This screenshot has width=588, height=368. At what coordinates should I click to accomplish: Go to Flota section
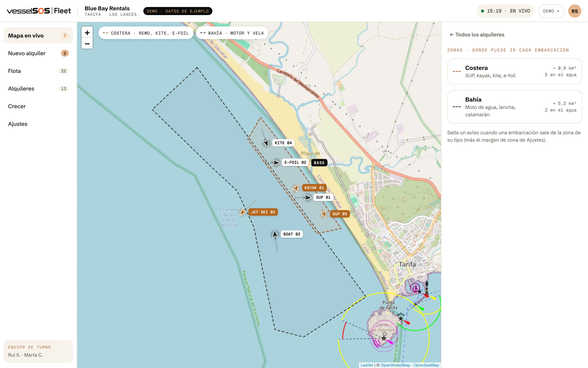[38, 71]
